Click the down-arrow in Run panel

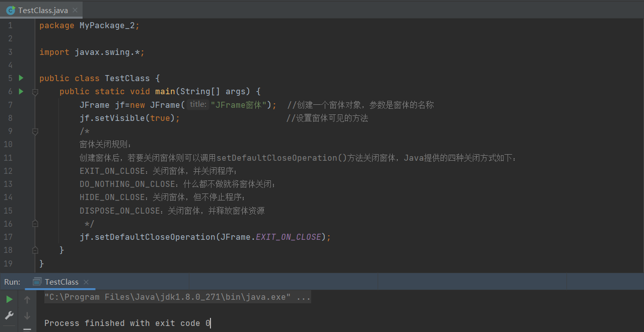[x=27, y=315]
